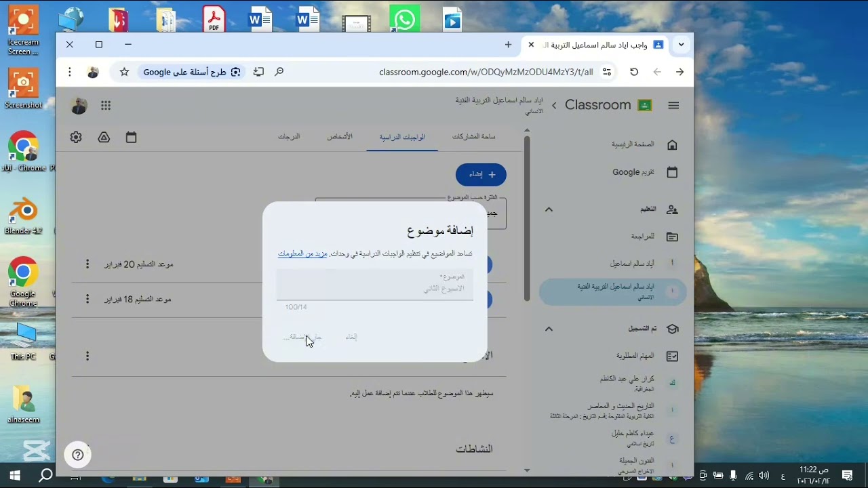
Task: Open a new Chrome tab
Action: tap(508, 45)
